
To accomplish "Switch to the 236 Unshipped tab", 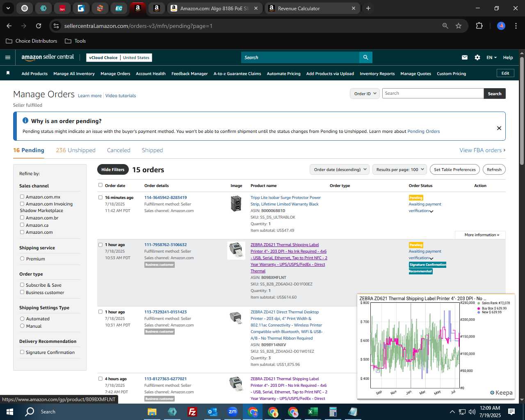I will (75, 150).
